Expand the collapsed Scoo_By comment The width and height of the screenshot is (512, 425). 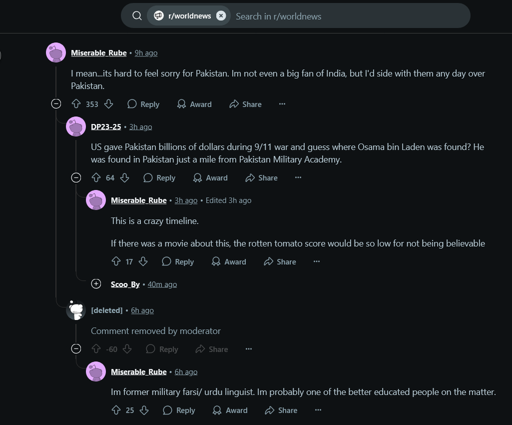pyautogui.click(x=96, y=284)
